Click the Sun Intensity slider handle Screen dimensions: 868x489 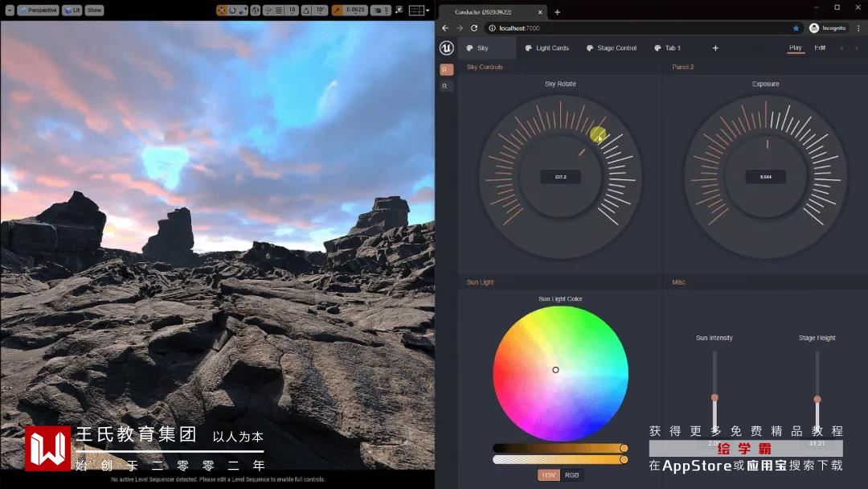pos(714,397)
